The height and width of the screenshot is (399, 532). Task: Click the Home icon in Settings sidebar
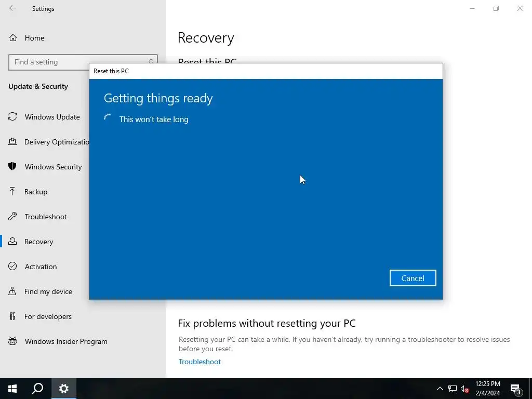coord(13,37)
